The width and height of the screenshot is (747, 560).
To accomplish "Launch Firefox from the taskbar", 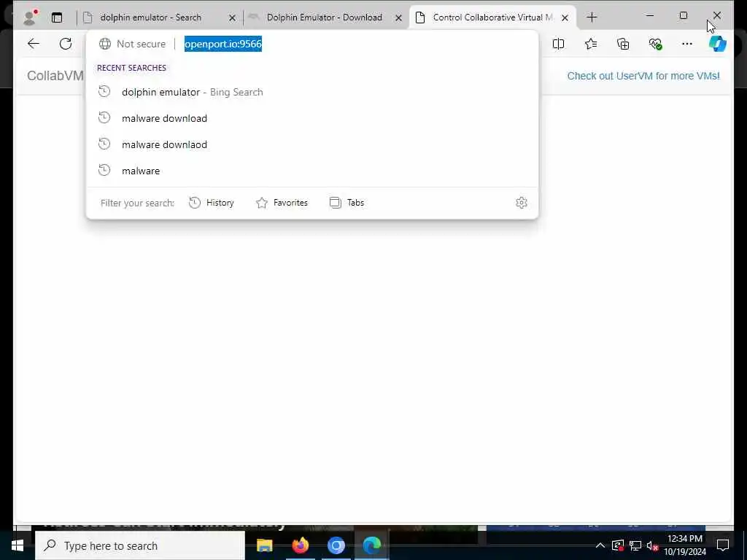I will click(x=300, y=545).
